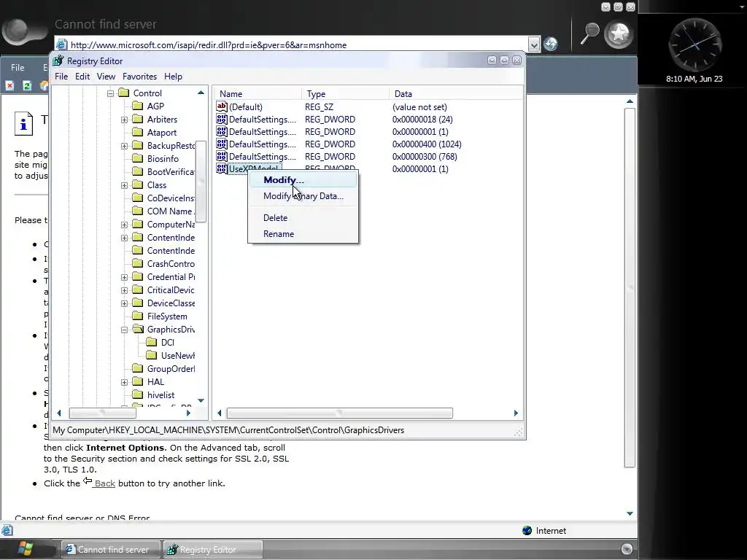Expand the ComputerName tree node
The height and width of the screenshot is (560, 747).
point(124,225)
